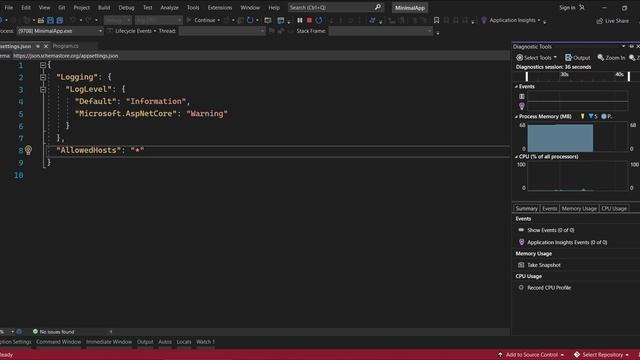Click Application Insights Events icon

pos(522,242)
